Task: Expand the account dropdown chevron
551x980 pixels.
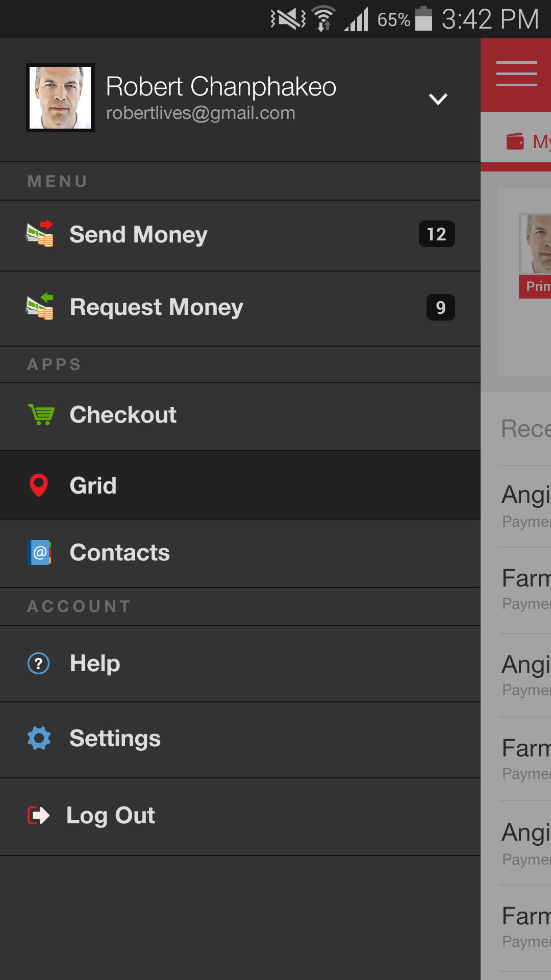Action: coord(438,99)
